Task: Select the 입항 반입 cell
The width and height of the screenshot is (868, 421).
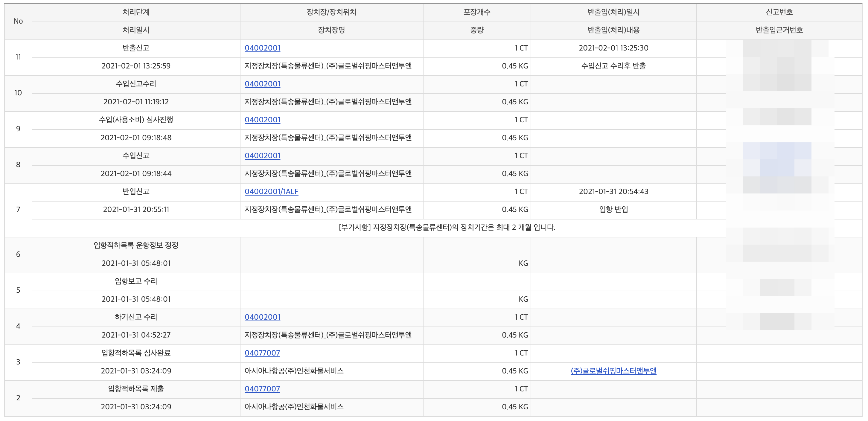Action: click(x=613, y=209)
